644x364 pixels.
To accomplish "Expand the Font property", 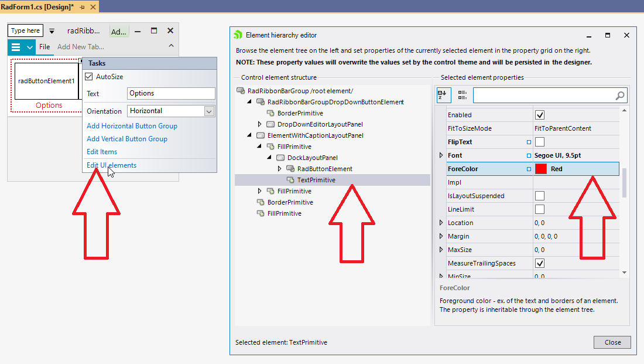I will 441,155.
